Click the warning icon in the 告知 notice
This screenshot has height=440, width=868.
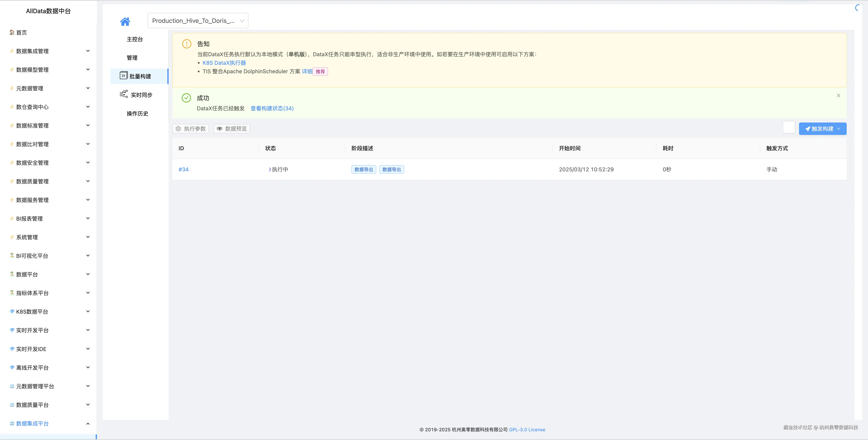coord(186,44)
